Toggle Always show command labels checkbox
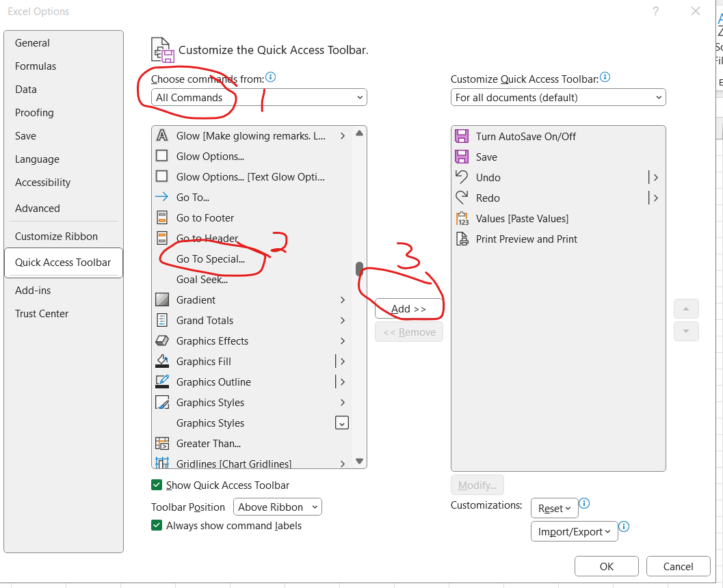Viewport: 723px width, 588px height. [x=157, y=525]
